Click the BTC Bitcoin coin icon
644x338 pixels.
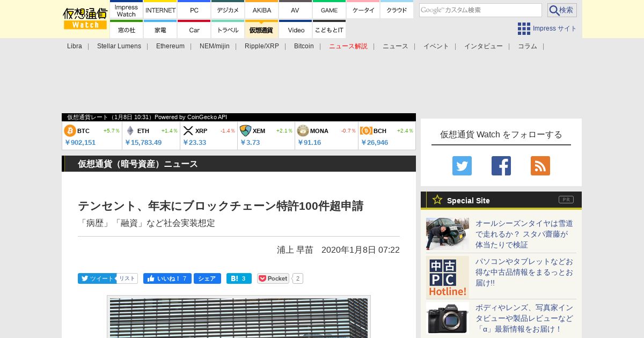[70, 130]
